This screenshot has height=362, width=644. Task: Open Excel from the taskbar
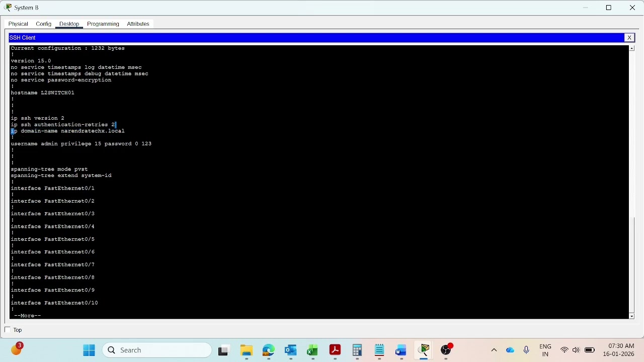point(312,350)
